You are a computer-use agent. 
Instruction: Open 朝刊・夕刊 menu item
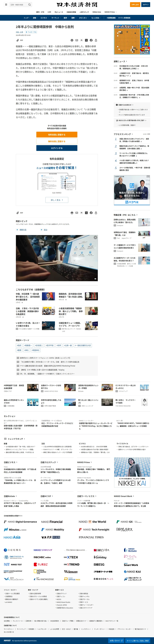pos(40,12)
